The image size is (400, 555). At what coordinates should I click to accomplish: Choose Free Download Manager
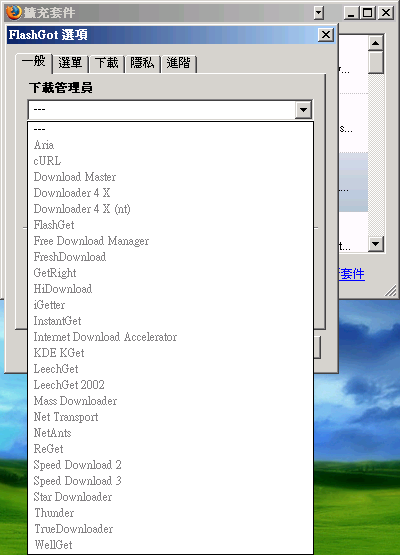170,241
